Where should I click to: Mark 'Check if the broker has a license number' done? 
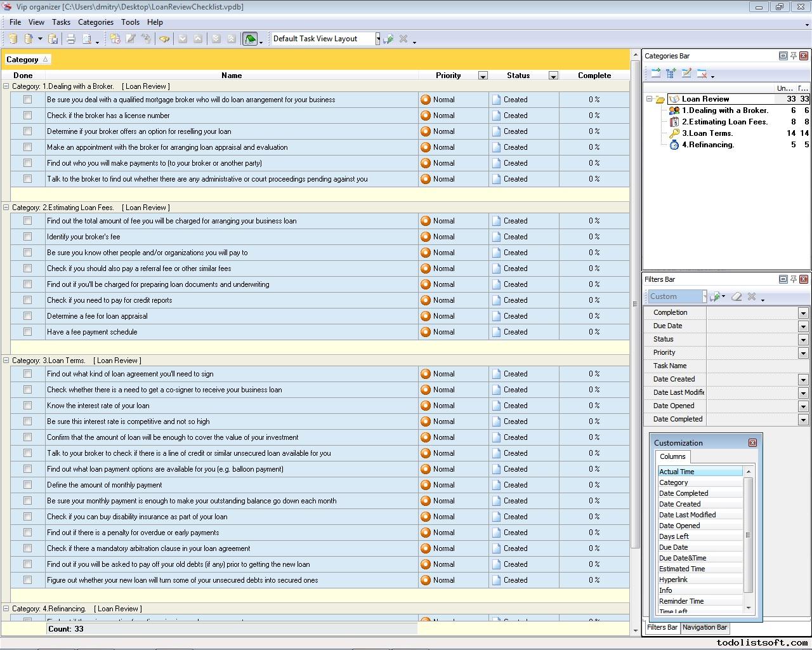tap(27, 116)
